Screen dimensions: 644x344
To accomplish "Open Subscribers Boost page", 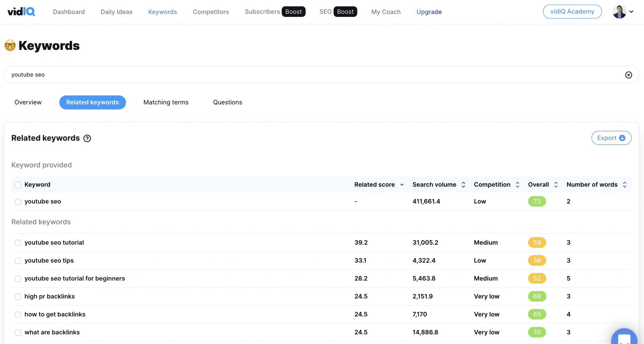I will (275, 12).
